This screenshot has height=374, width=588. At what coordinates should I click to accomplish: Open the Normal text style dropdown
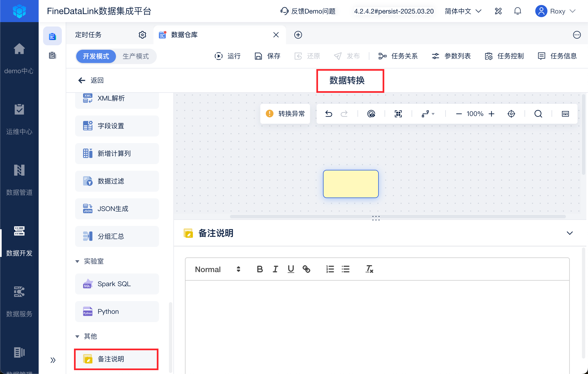click(x=218, y=269)
